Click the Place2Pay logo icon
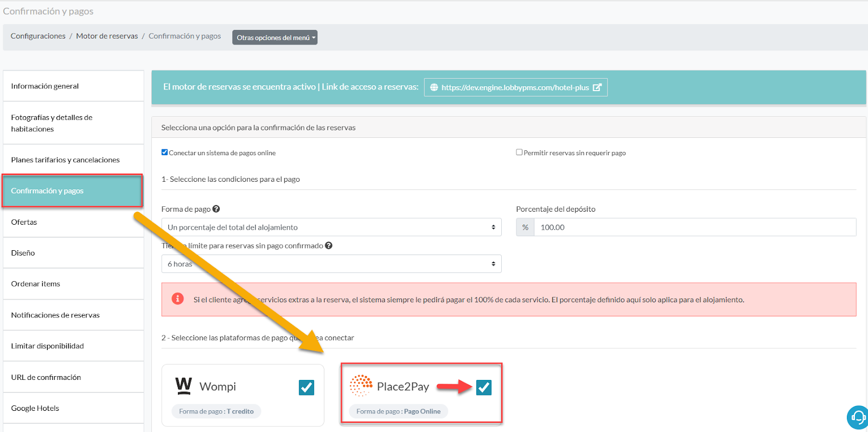Viewport: 868px width, 432px height. tap(361, 386)
